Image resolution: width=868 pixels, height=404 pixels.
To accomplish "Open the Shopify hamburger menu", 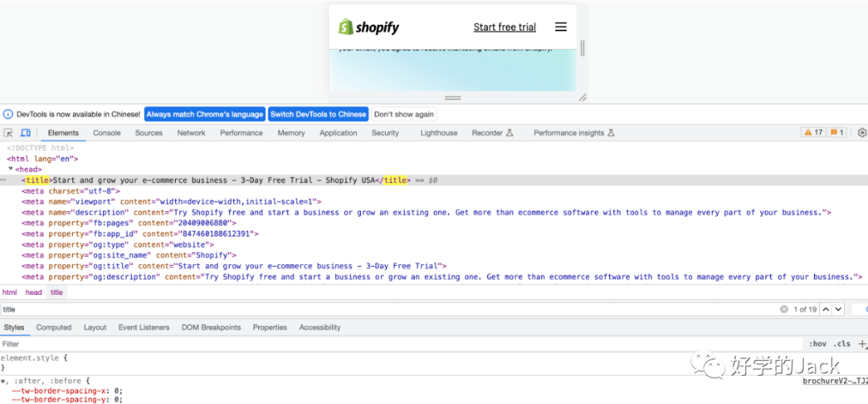I will [561, 27].
